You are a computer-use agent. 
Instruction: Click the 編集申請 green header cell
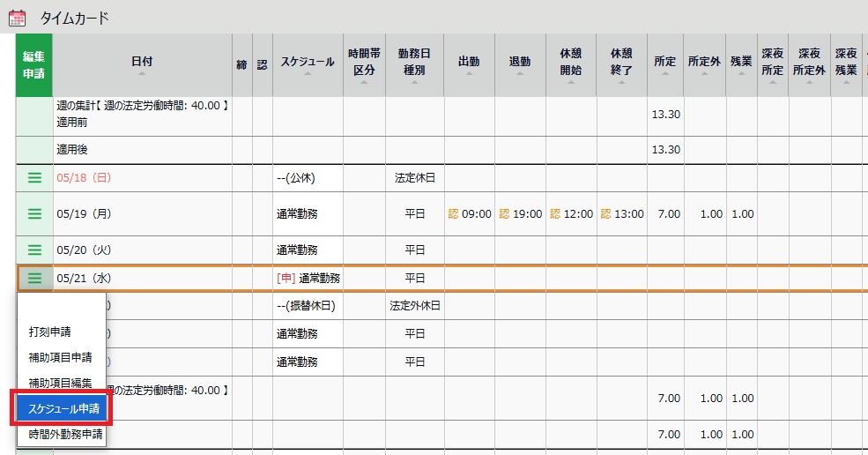pos(34,65)
